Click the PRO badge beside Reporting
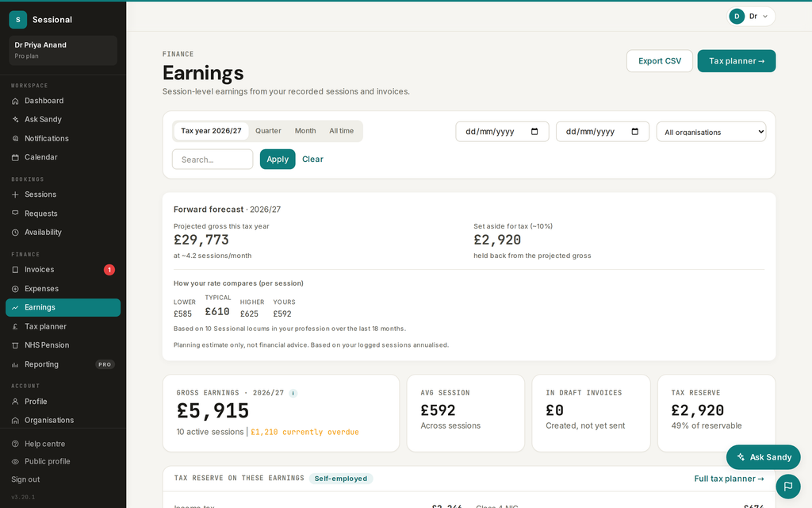This screenshot has height=508, width=812. pos(105,364)
